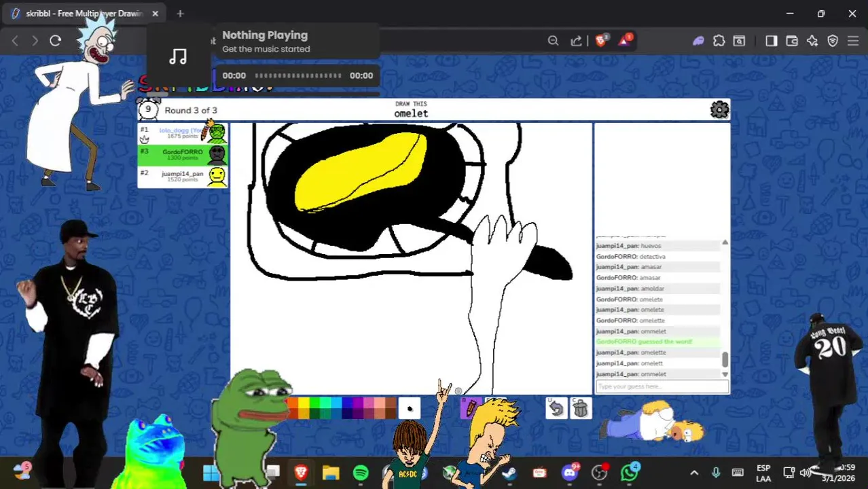Clear the canvas with trash icon
The height and width of the screenshot is (489, 868).
(580, 408)
